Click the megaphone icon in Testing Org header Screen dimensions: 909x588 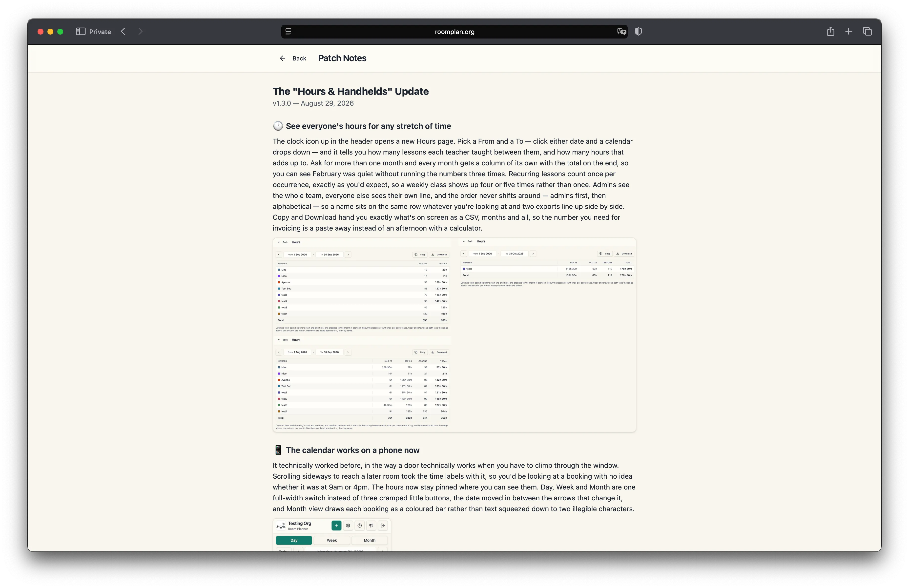(x=371, y=525)
